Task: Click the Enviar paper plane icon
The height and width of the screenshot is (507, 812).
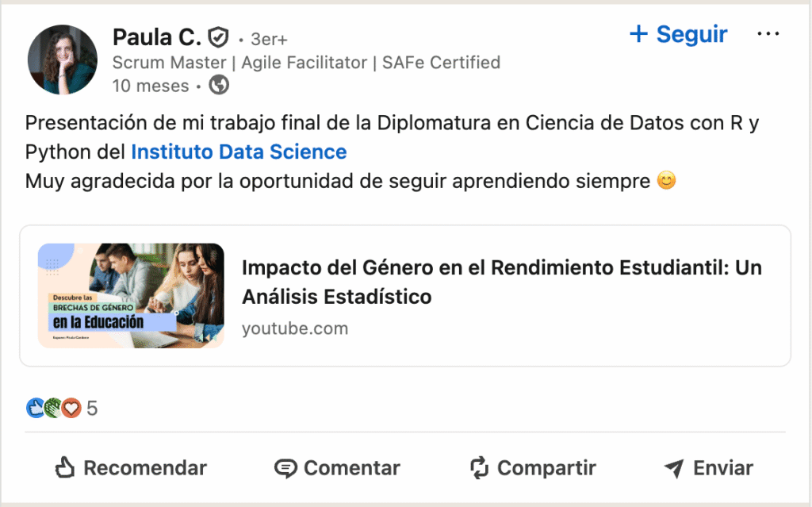Action: click(x=674, y=468)
